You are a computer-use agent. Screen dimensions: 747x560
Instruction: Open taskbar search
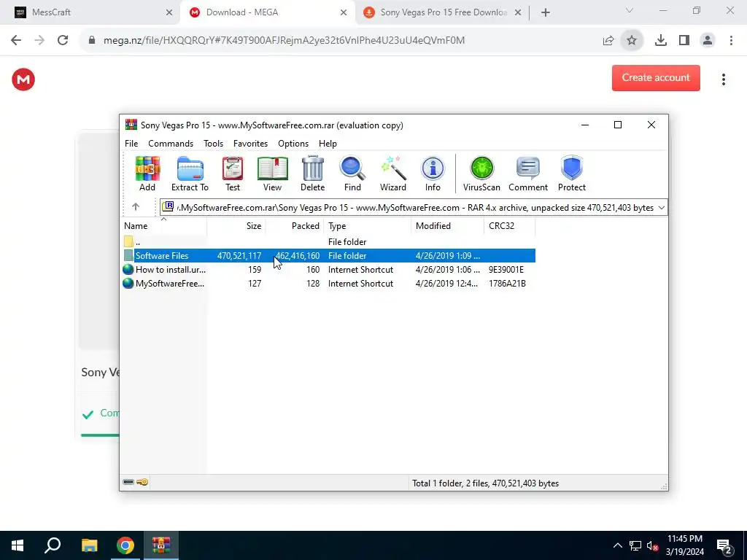point(53,545)
